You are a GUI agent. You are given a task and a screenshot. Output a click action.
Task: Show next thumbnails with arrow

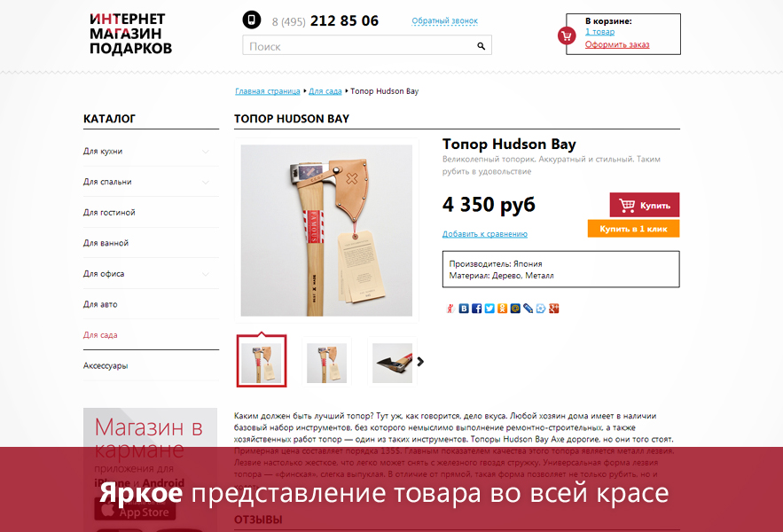tap(420, 361)
